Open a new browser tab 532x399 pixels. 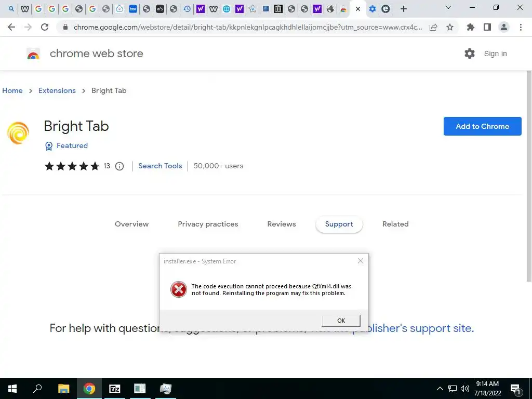tap(403, 9)
